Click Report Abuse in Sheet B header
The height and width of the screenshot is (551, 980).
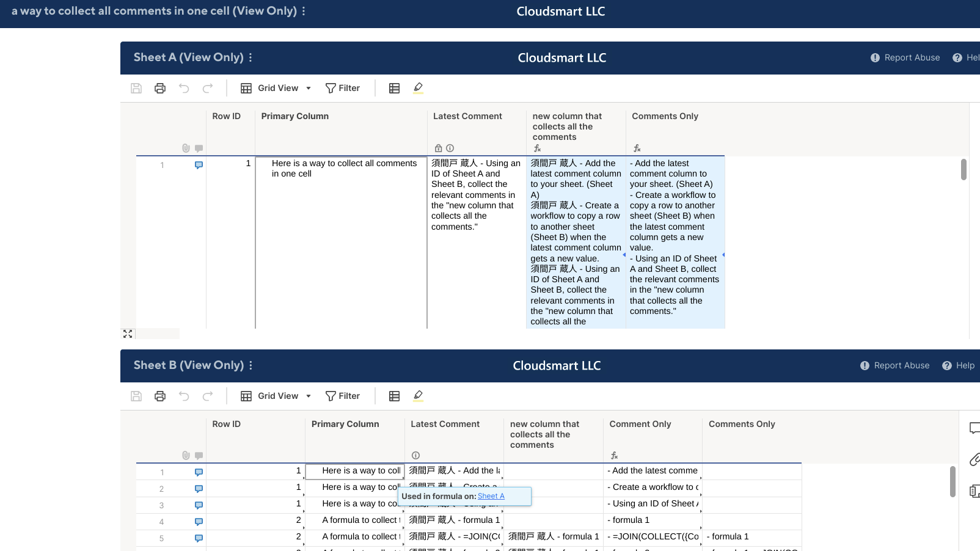(x=894, y=365)
